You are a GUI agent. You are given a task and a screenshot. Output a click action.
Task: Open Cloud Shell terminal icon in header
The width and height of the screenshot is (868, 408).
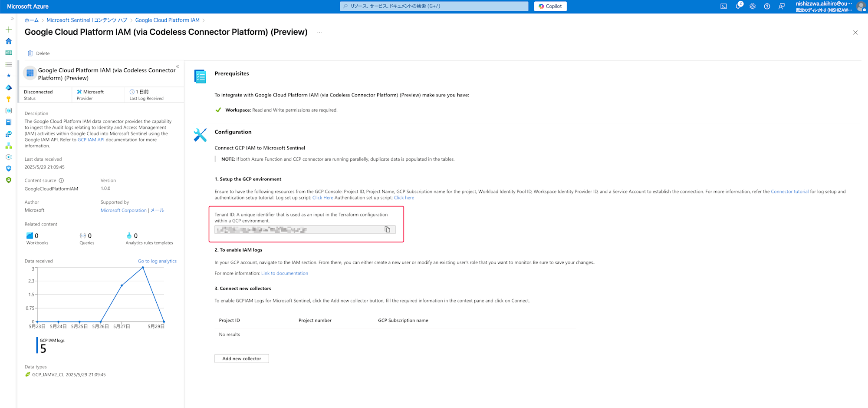pos(723,7)
